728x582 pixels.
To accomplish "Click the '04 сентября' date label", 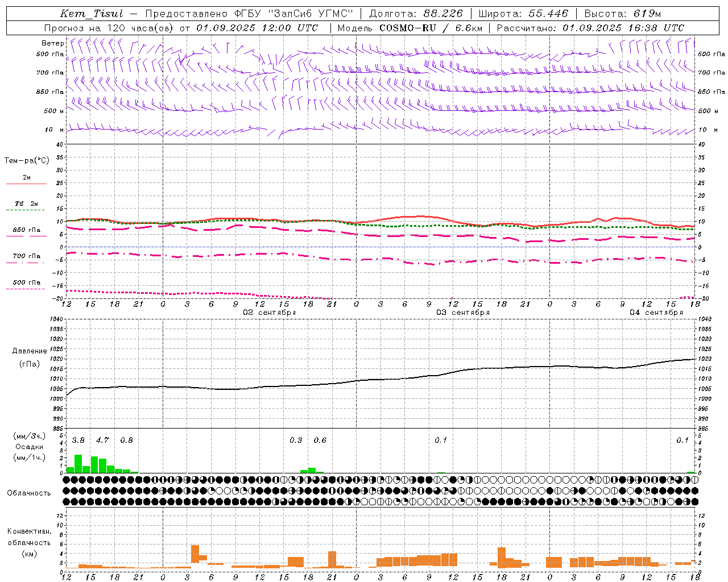I will tap(656, 313).
